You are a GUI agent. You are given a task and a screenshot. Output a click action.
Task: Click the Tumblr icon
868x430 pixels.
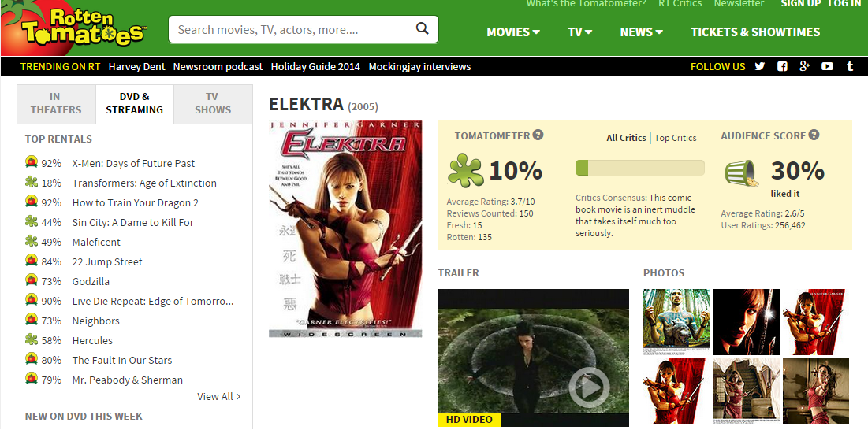coord(850,66)
